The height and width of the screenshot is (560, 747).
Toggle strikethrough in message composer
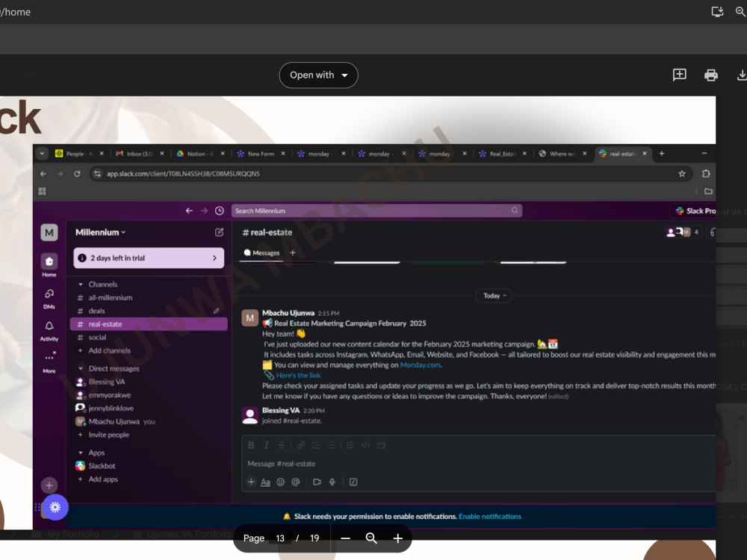coord(282,445)
